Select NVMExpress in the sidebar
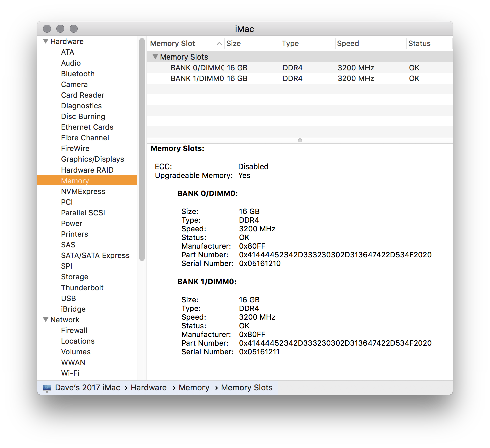Viewport: 490px width, 448px height. tap(83, 191)
